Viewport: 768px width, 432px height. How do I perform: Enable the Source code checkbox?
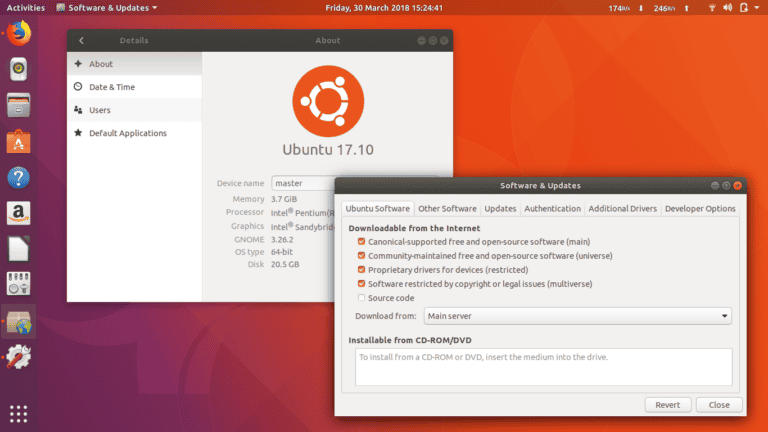pos(361,298)
